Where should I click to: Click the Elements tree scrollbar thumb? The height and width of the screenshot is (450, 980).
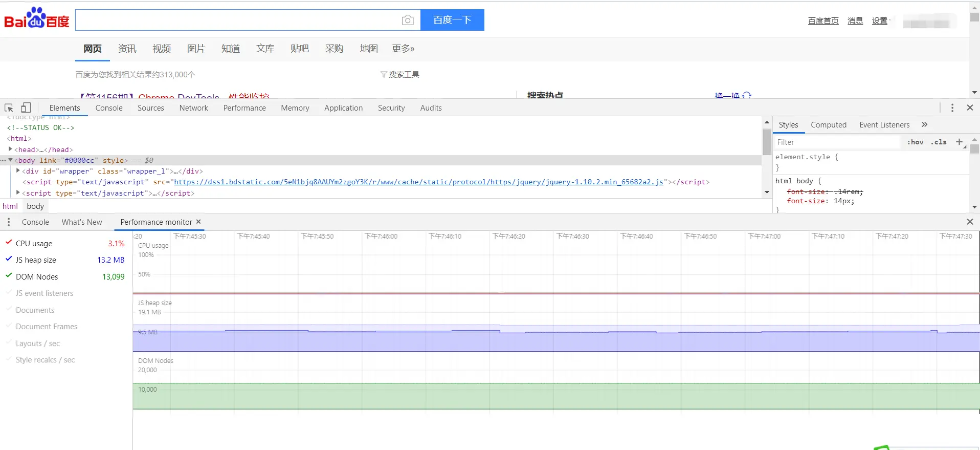point(766,141)
